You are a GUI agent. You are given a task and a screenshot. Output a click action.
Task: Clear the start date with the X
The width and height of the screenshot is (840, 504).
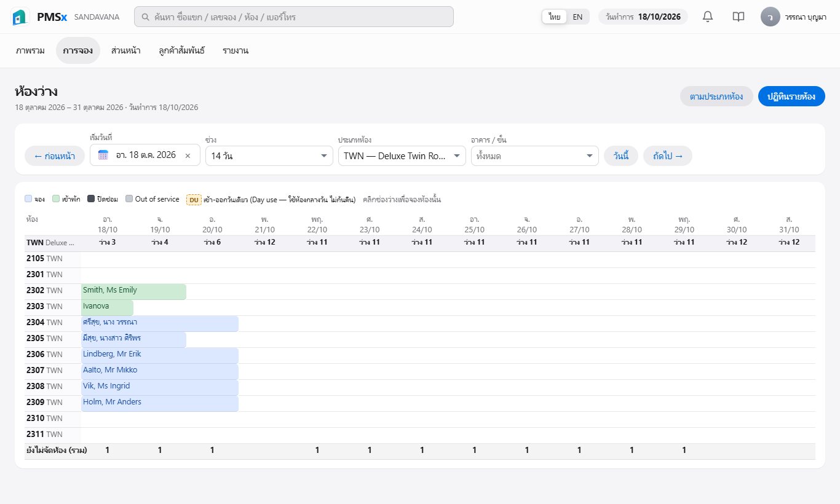pos(188,156)
